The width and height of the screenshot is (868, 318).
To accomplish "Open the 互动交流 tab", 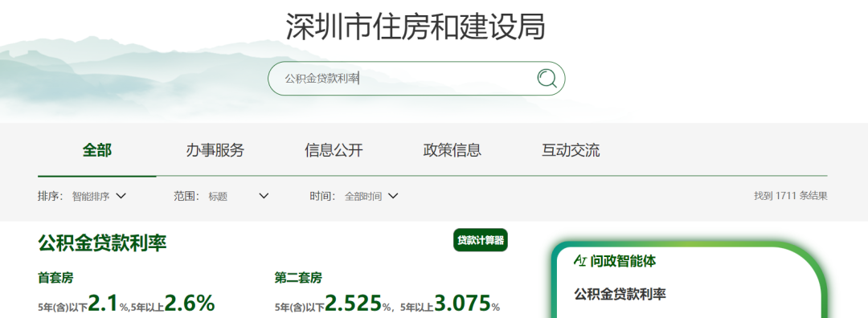I will pos(571,150).
